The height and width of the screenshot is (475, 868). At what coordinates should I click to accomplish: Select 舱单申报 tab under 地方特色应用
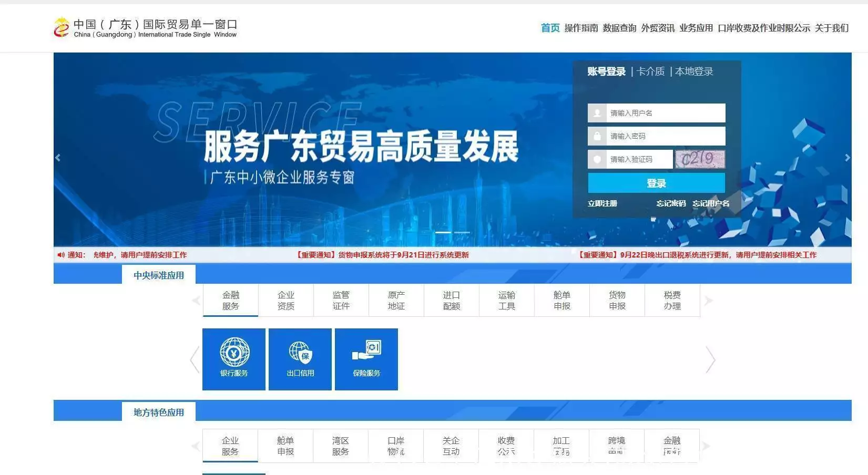(285, 446)
